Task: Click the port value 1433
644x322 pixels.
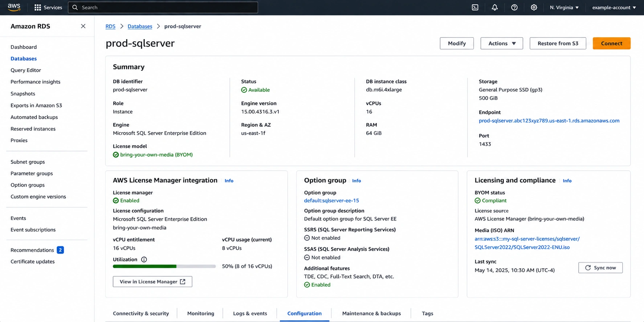Action: (485, 144)
